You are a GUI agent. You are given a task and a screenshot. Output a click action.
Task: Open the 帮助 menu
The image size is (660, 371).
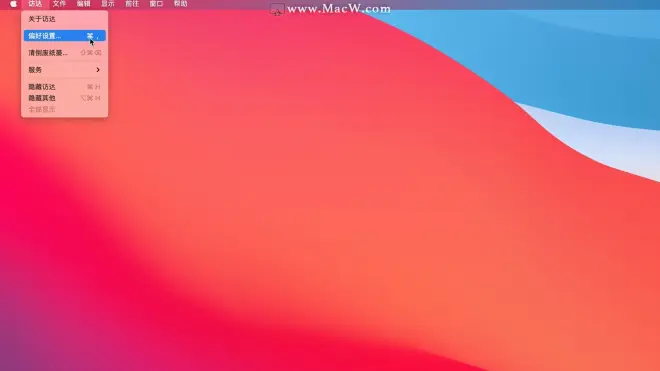point(181,4)
